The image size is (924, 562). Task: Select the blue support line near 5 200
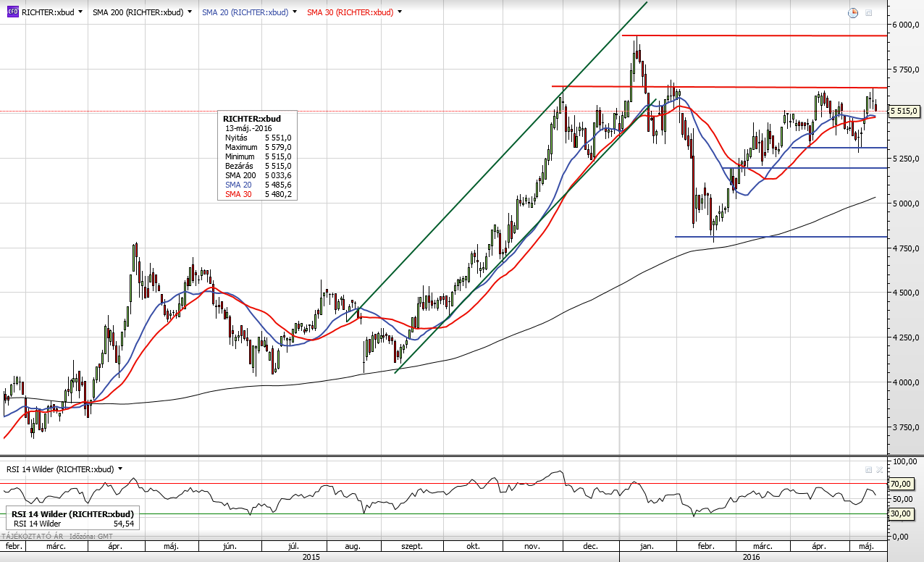(x=804, y=168)
